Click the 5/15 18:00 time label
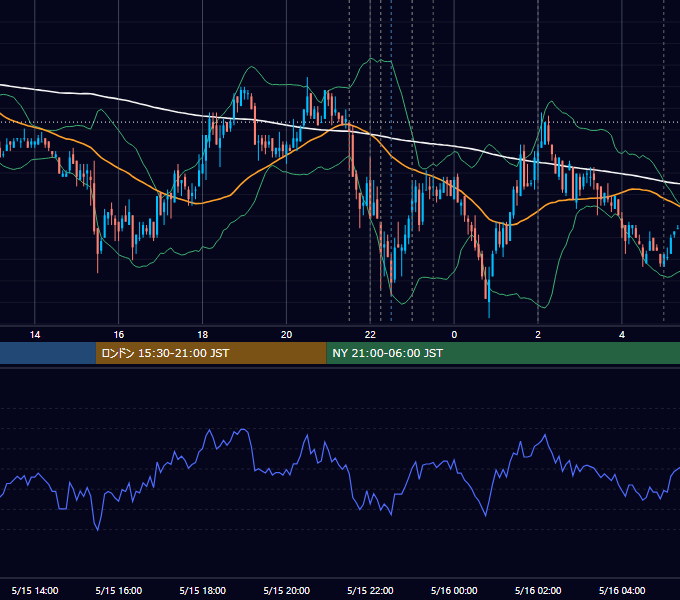The width and height of the screenshot is (680, 600). click(x=203, y=591)
